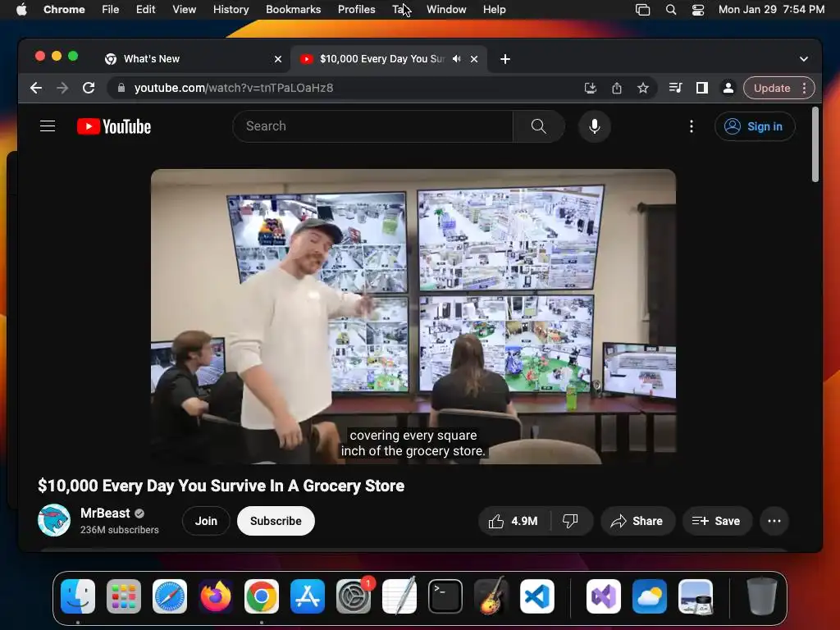
Task: Open Launchpad from the Dock
Action: click(x=124, y=596)
